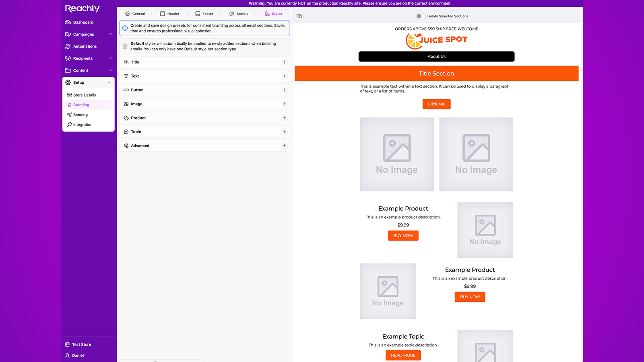The width and height of the screenshot is (644, 362).
Task: Click the Button link icon
Action: click(x=126, y=90)
